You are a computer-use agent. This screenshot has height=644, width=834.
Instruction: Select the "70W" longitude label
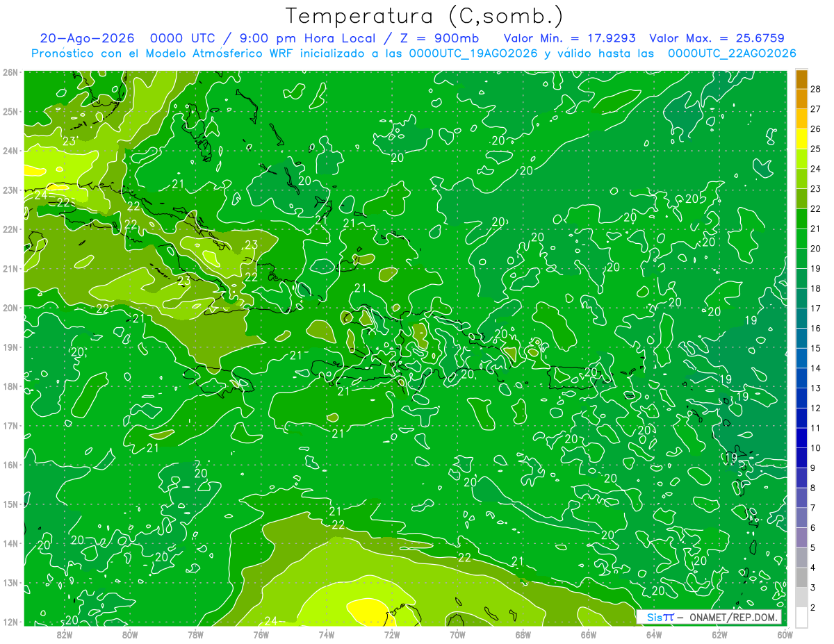(x=457, y=634)
